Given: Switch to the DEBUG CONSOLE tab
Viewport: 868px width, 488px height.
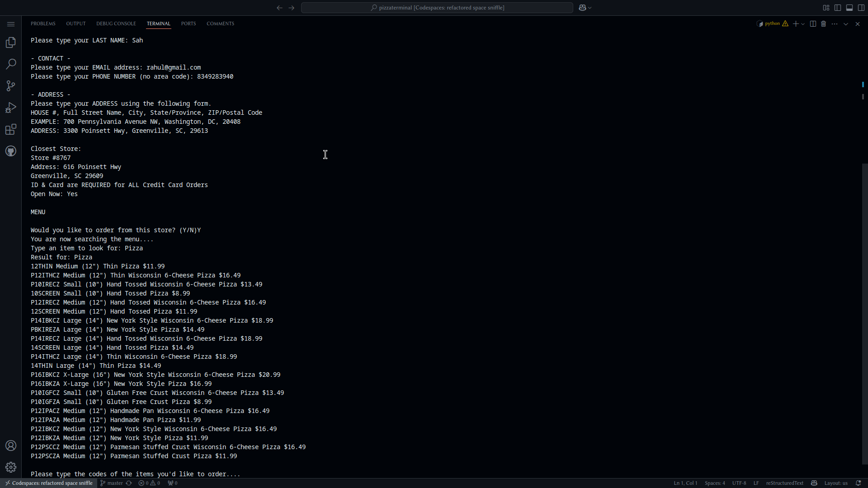Looking at the screenshot, I should click(x=116, y=23).
